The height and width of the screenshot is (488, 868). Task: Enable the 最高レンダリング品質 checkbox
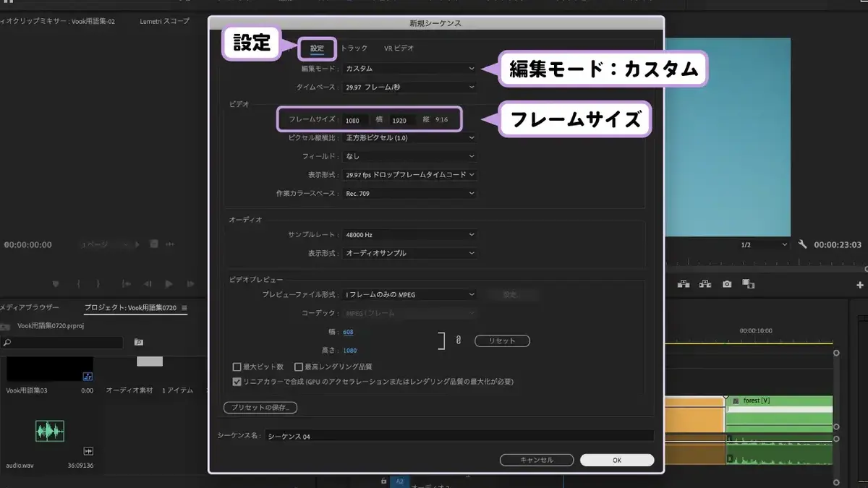pos(298,367)
